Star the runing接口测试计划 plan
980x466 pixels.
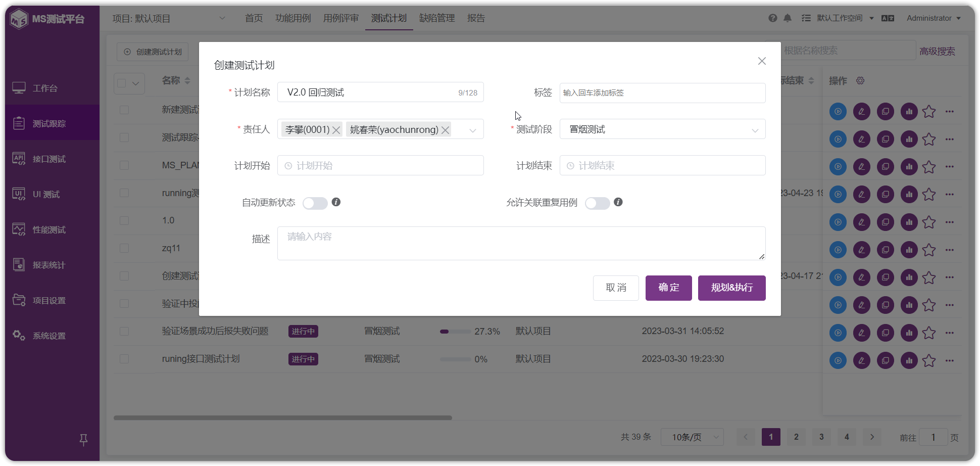929,360
